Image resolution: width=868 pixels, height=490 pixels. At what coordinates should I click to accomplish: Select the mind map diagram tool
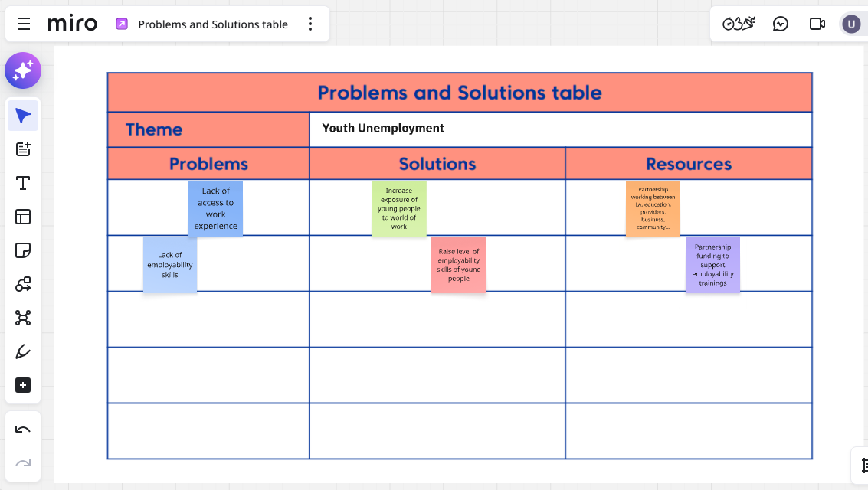point(23,318)
